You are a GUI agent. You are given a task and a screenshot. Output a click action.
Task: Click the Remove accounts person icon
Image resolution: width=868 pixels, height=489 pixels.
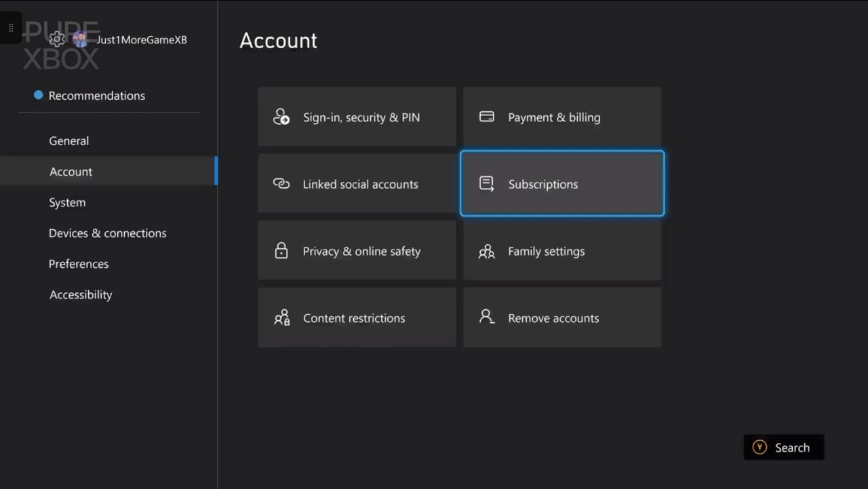(486, 317)
